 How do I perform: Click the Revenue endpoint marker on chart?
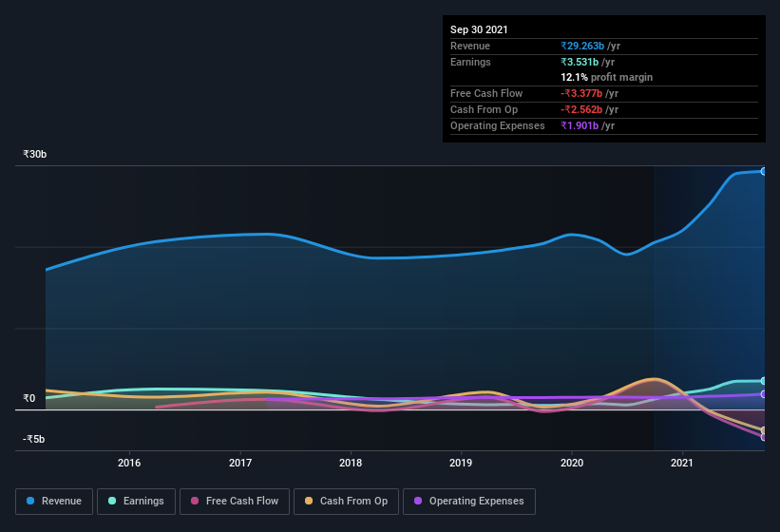pos(763,172)
